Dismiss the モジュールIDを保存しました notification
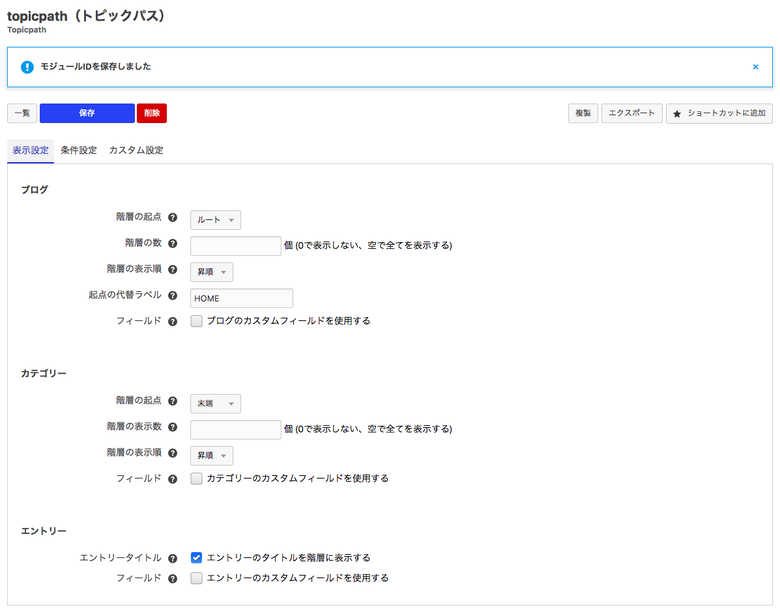780x614 pixels. (x=755, y=67)
